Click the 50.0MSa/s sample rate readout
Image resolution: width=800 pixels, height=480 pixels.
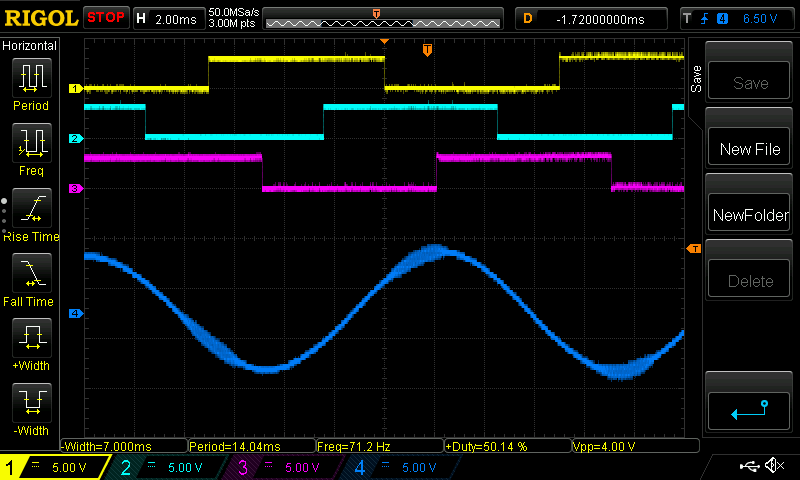[x=234, y=12]
